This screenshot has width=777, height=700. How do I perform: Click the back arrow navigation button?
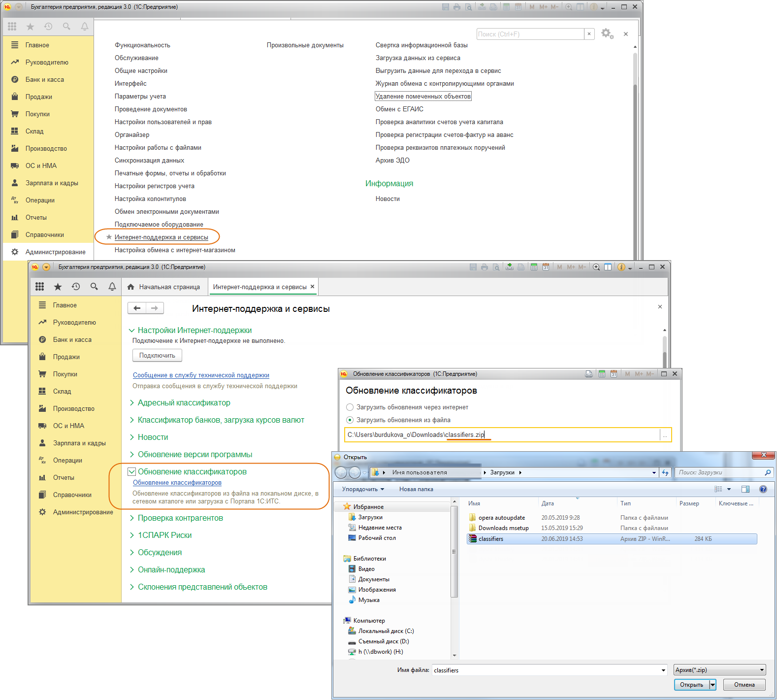click(137, 308)
